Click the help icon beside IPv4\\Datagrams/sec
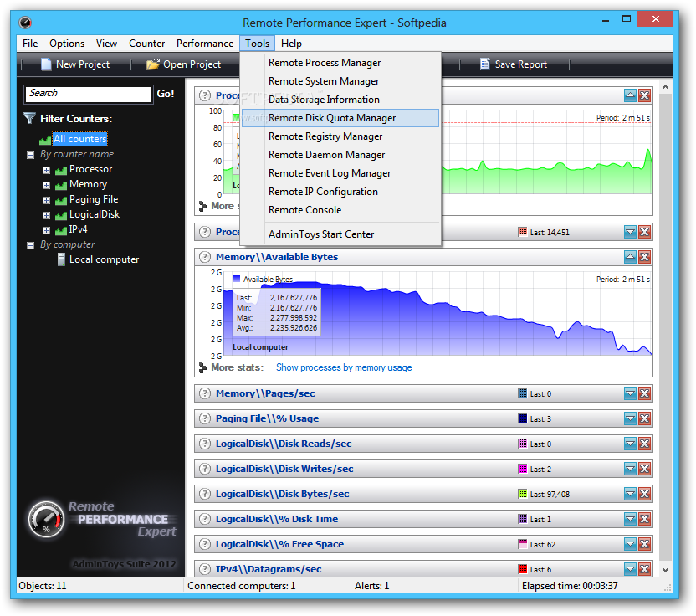This screenshot has width=696, height=616. [205, 569]
